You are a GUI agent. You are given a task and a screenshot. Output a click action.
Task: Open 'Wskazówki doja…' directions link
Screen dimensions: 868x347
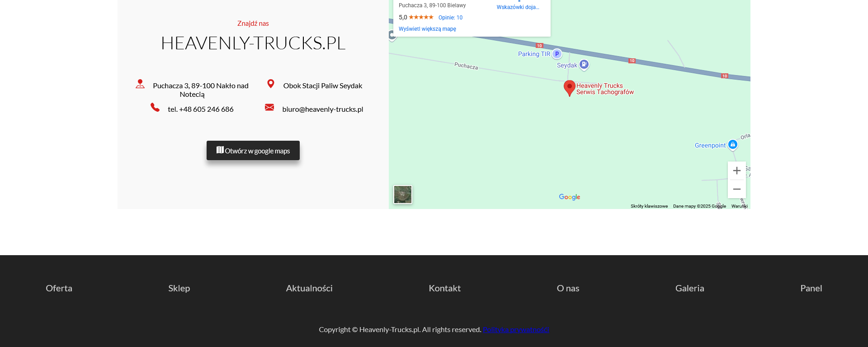click(518, 7)
